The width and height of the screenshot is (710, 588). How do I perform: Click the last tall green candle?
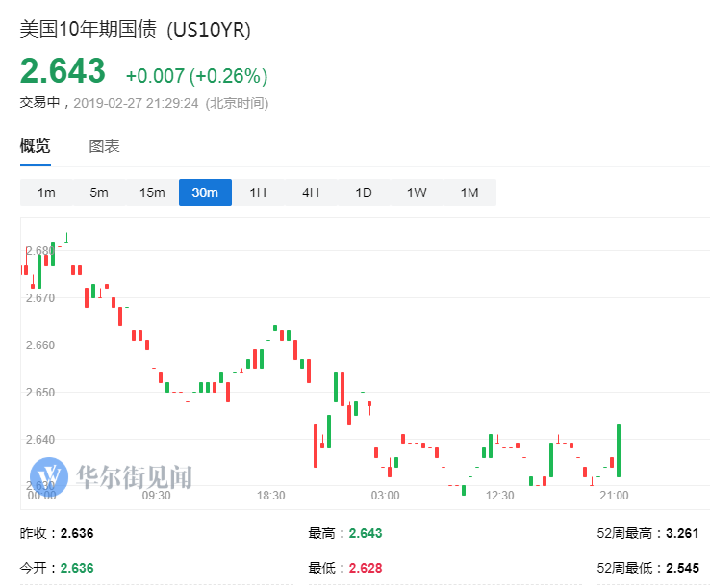coord(619,450)
